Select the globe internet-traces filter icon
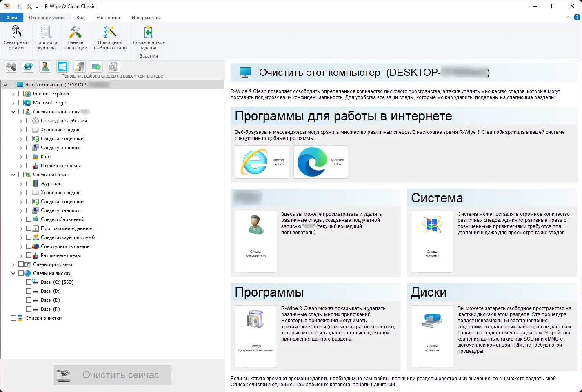The height and width of the screenshot is (392, 582). click(28, 66)
